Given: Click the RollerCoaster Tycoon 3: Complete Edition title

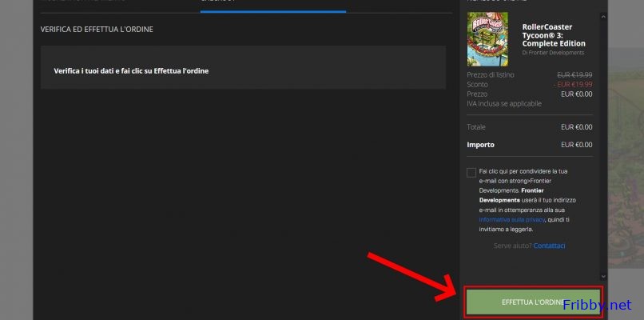Looking at the screenshot, I should (553, 34).
